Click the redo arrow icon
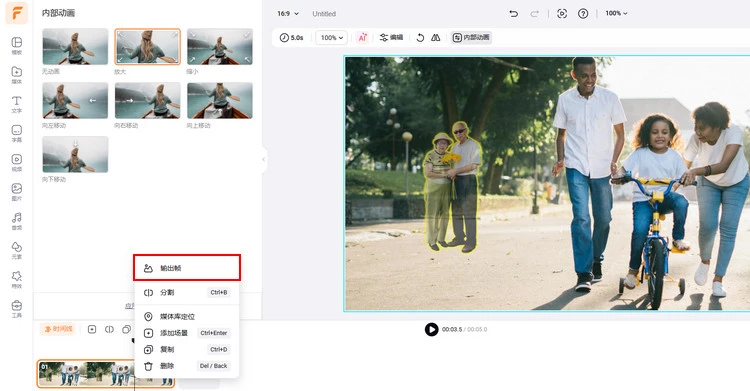750x391 pixels. click(x=534, y=13)
